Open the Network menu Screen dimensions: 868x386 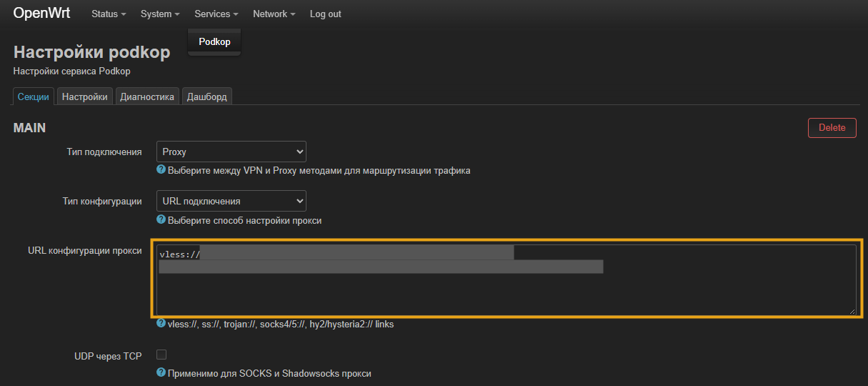point(274,14)
